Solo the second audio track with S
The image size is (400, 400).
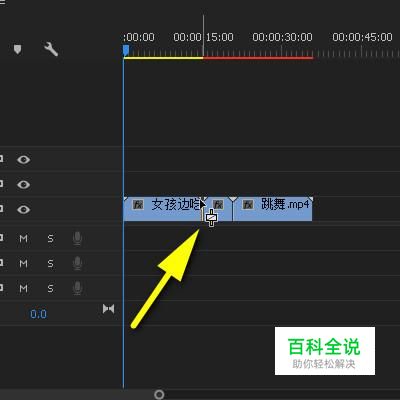[x=50, y=264]
